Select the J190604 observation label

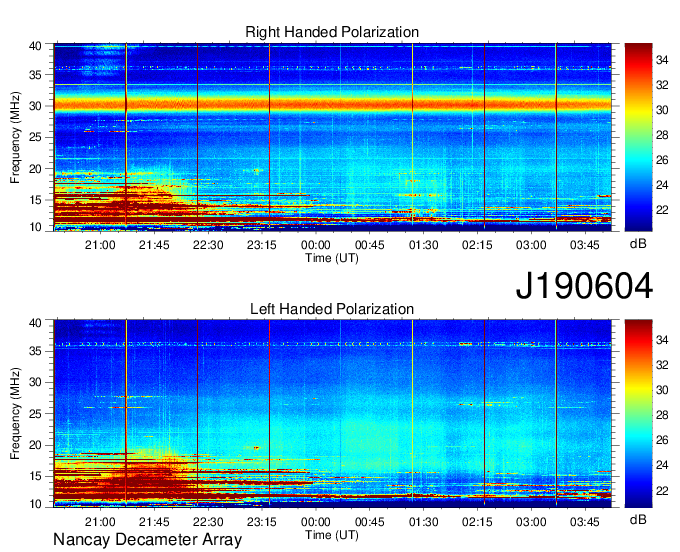(x=584, y=286)
